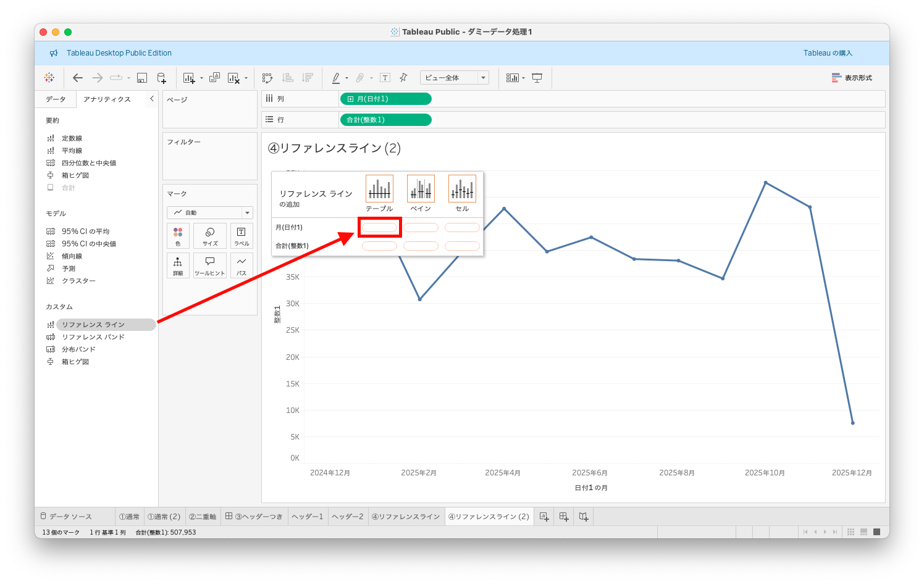Click the add new data source icon
The height and width of the screenshot is (584, 924).
coord(161,78)
